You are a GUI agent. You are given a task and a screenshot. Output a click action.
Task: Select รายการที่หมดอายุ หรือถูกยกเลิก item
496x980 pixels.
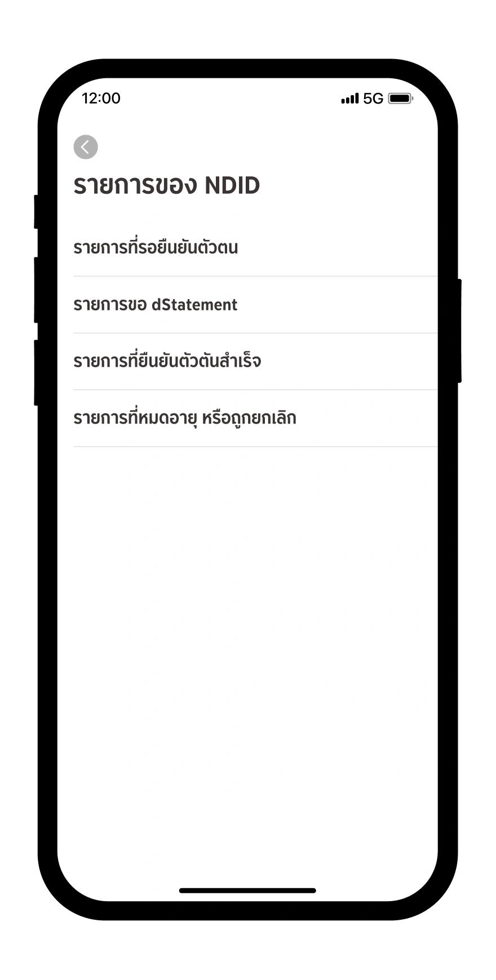point(185,418)
